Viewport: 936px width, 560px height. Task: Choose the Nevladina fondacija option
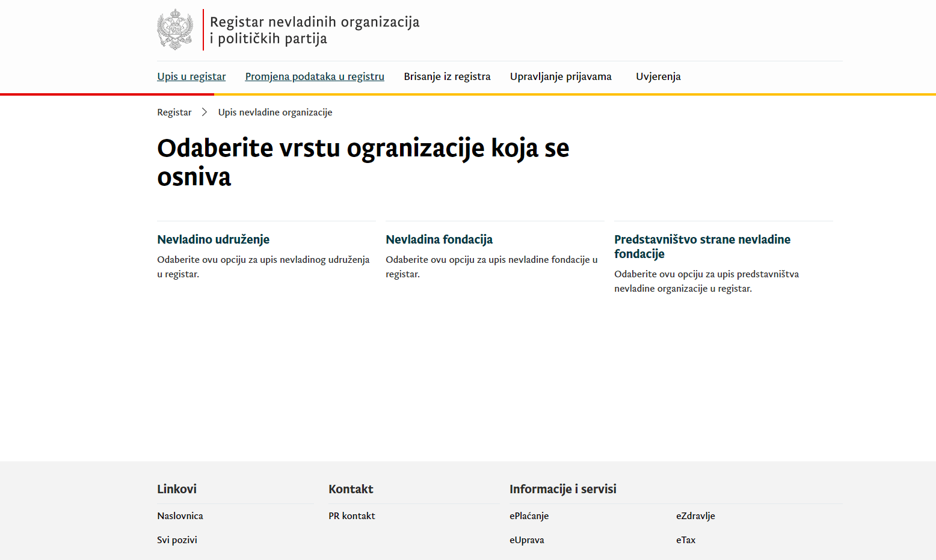439,239
